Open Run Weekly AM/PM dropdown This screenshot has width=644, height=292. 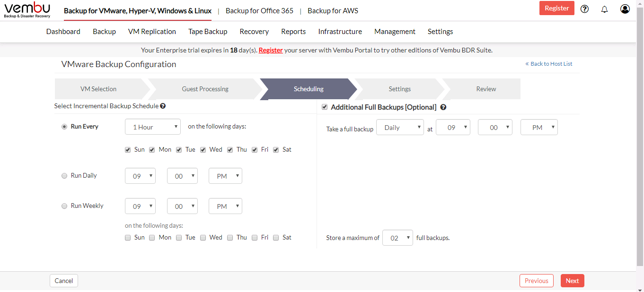point(225,206)
